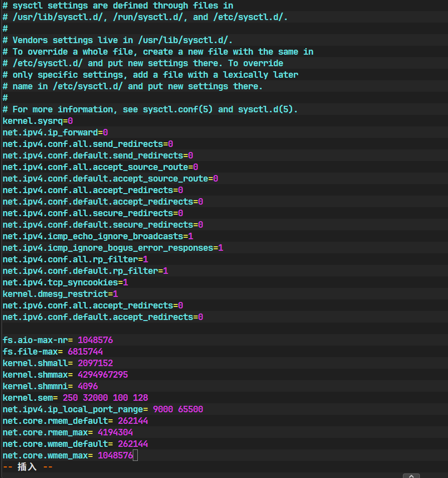This screenshot has width=448, height=478.
Task: Click ip_local_port_range value 9000 65500
Action: (x=178, y=409)
